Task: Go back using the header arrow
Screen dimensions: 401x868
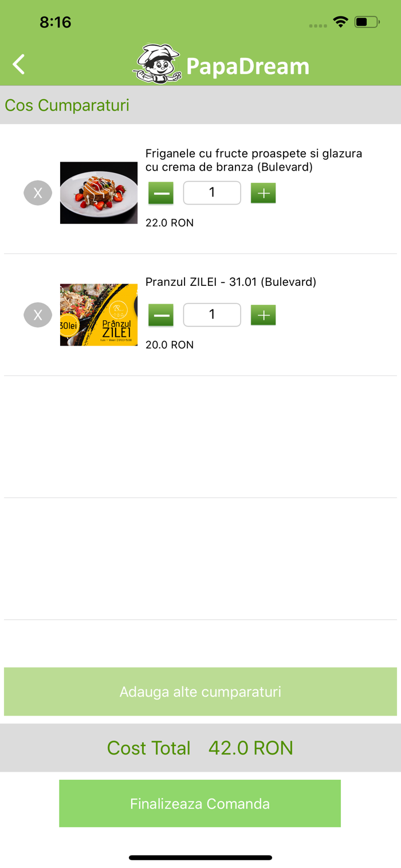Action: click(x=19, y=64)
